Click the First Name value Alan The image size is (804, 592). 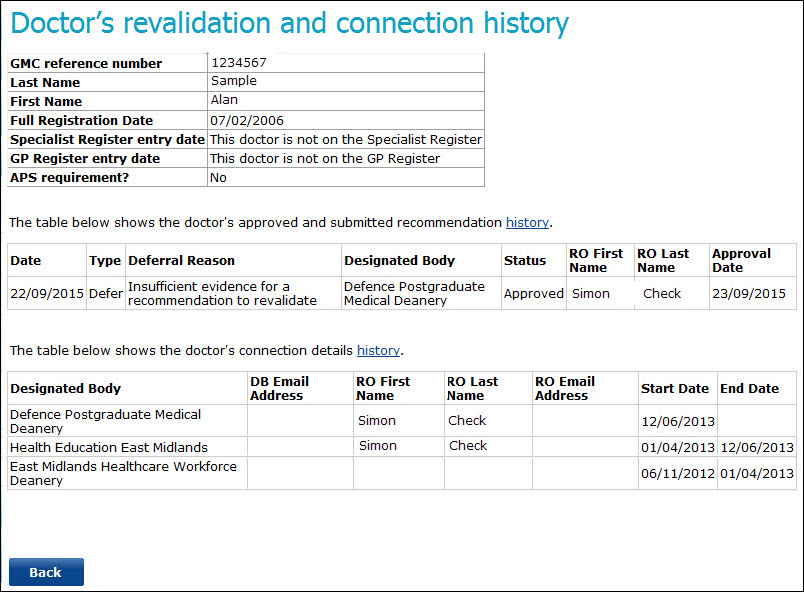pos(224,100)
